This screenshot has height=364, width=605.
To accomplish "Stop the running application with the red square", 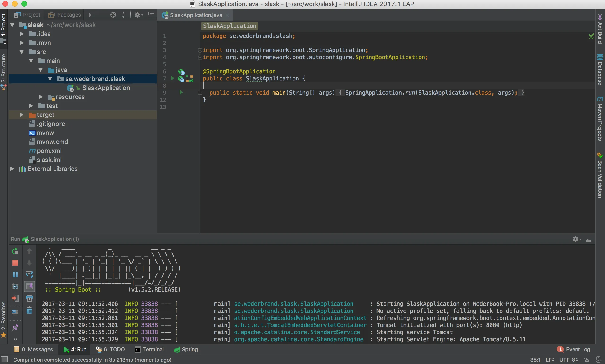I will [x=15, y=263].
